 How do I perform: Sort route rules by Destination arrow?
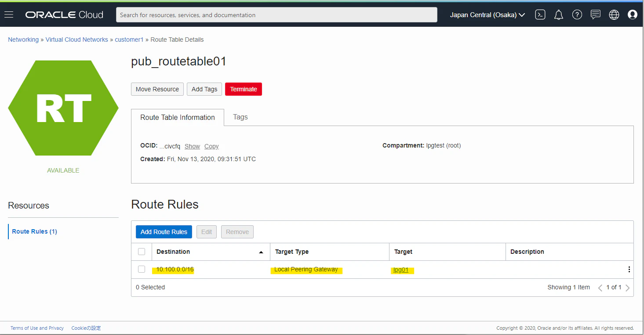pyautogui.click(x=261, y=252)
